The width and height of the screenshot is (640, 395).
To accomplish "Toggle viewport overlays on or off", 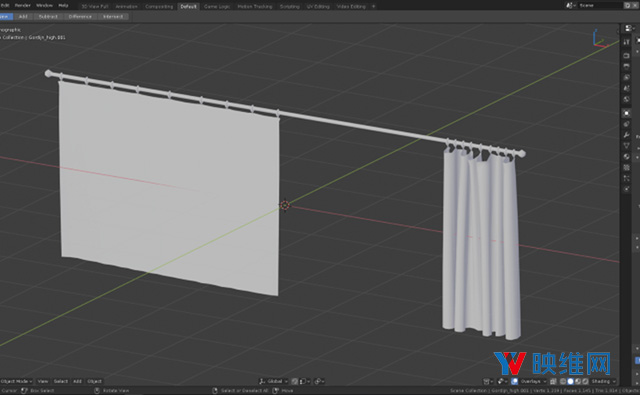I will click(x=515, y=382).
